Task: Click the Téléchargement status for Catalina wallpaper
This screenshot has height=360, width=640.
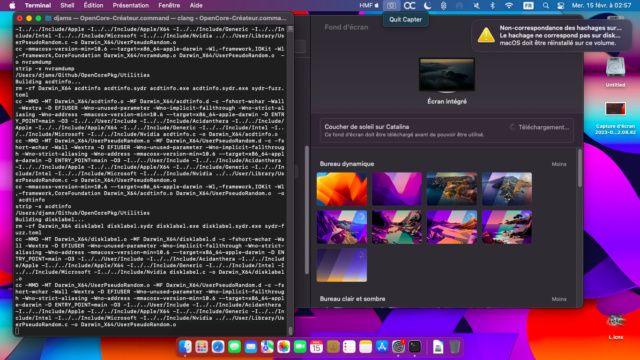Action: pos(539,127)
